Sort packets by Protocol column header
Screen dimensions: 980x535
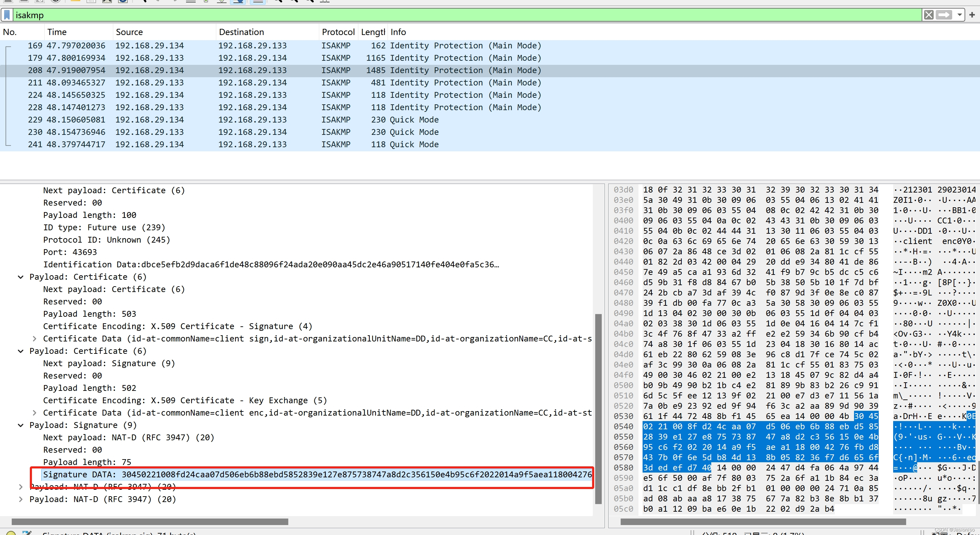(338, 32)
